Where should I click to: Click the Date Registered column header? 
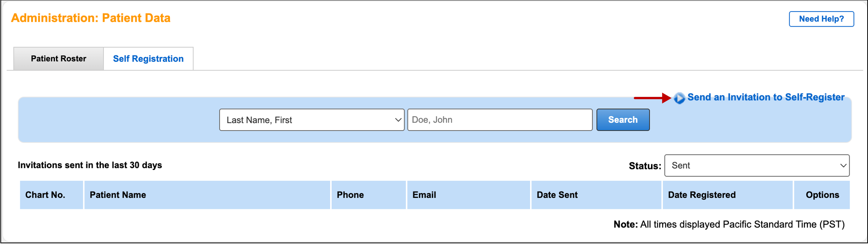click(x=701, y=195)
